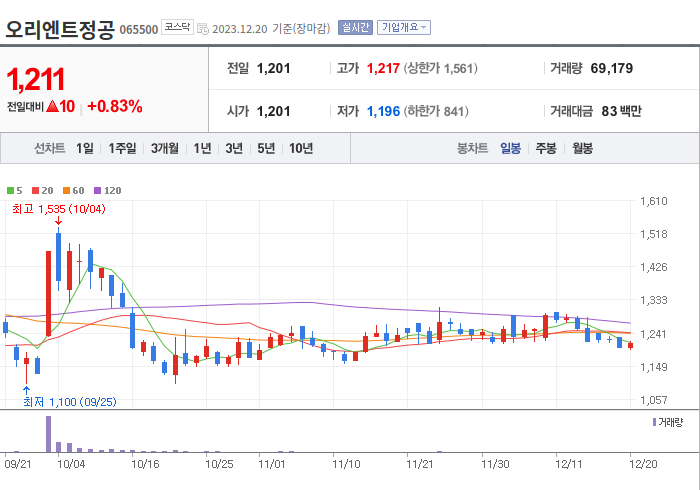Click the 전일 value 1,201
Image resolution: width=700 pixels, height=490 pixels.
pos(273,68)
